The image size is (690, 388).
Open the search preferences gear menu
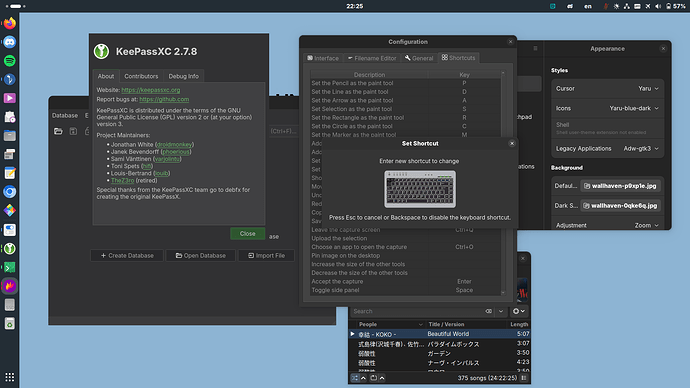click(x=518, y=311)
